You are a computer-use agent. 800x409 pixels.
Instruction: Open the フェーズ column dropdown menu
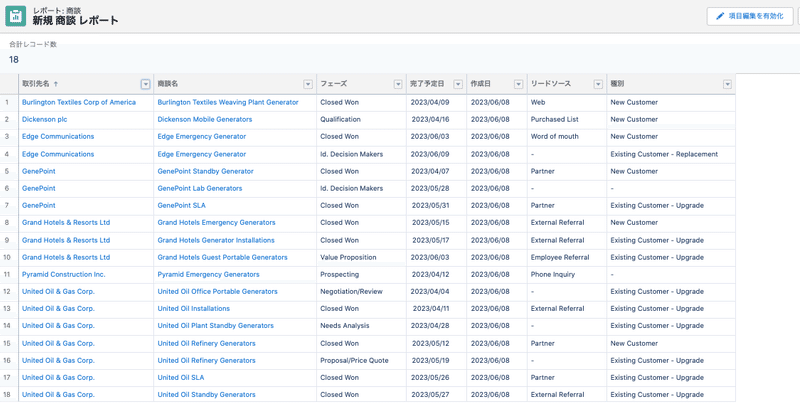pyautogui.click(x=398, y=84)
